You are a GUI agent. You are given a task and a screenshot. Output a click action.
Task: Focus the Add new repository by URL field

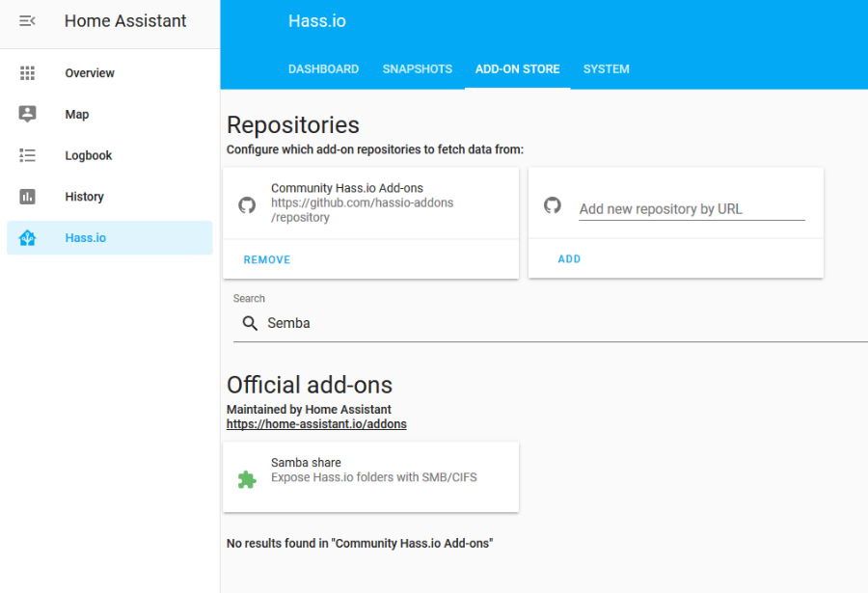(692, 208)
